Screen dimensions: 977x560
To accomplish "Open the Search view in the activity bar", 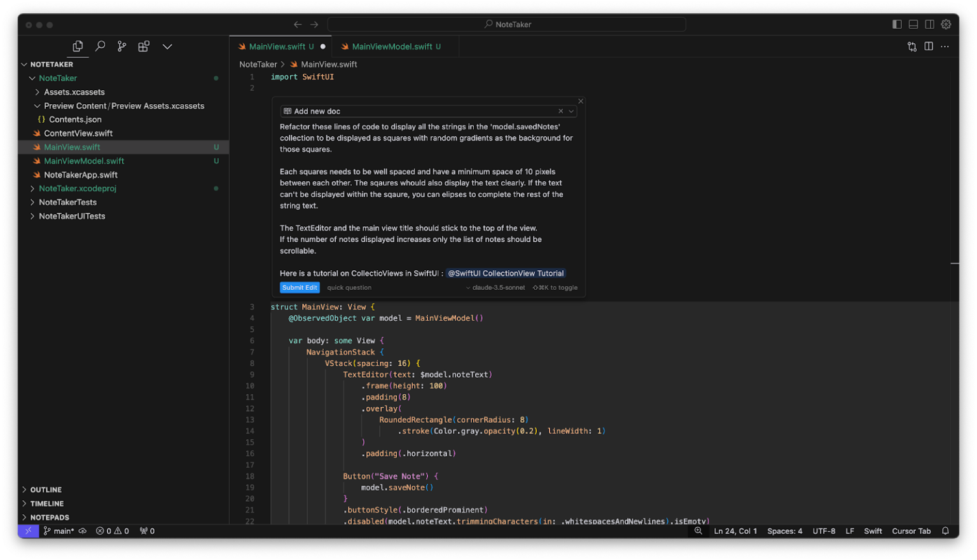I will pos(100,46).
